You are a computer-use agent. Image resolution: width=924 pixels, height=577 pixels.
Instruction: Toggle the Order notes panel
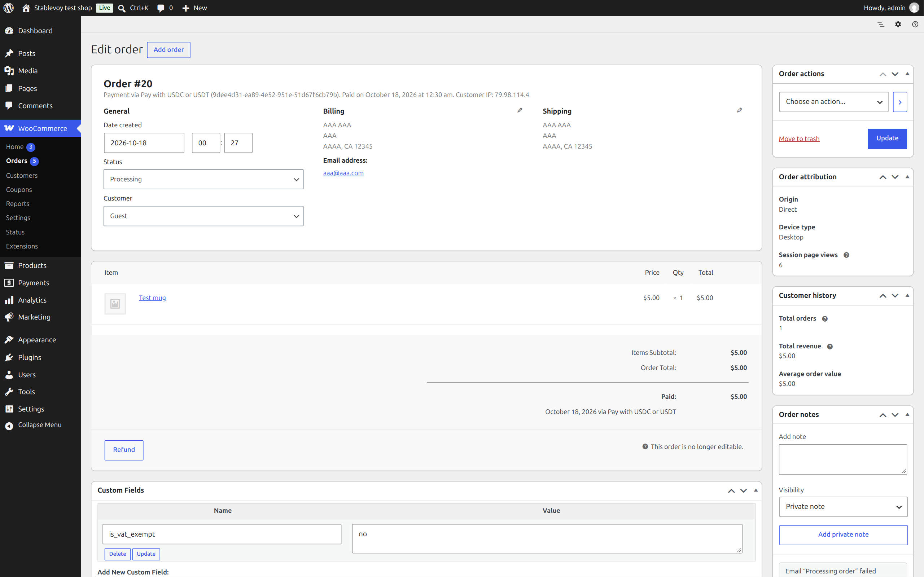[x=907, y=415]
